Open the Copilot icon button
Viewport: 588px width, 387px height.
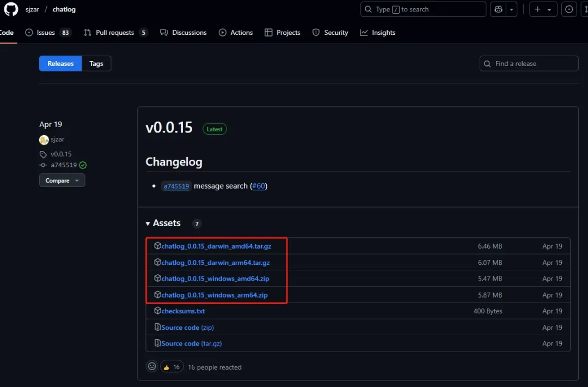(498, 9)
